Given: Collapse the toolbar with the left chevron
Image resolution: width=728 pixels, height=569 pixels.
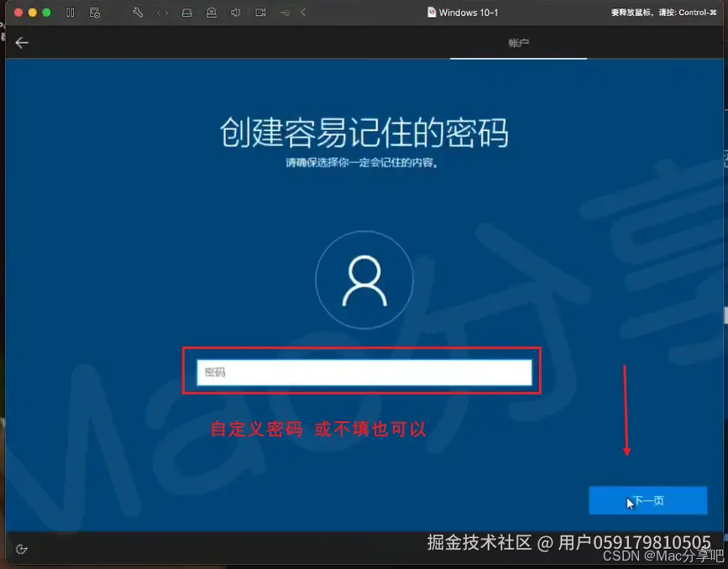Looking at the screenshot, I should [x=302, y=13].
